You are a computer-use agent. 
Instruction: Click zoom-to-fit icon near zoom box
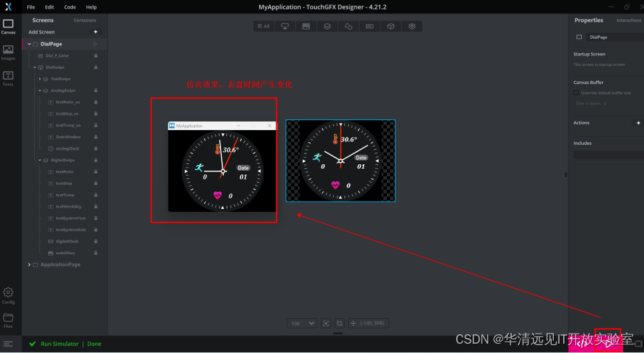326,324
